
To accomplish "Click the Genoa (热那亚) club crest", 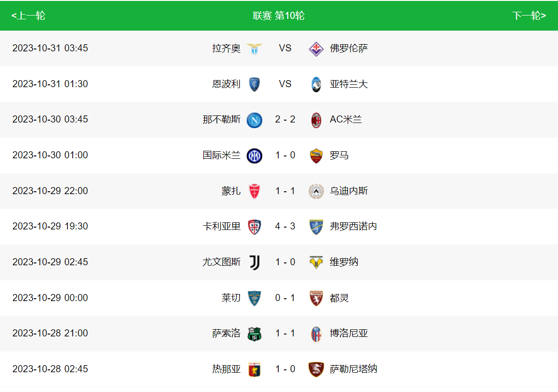I will [255, 369].
